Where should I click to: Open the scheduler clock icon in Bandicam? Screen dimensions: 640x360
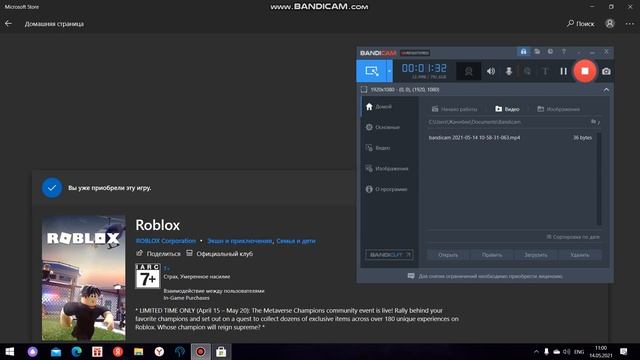click(550, 52)
